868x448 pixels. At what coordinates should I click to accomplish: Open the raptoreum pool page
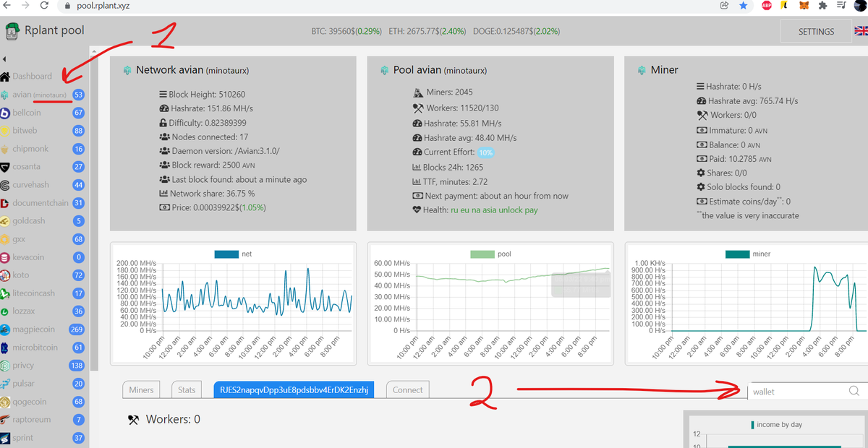[x=31, y=420]
